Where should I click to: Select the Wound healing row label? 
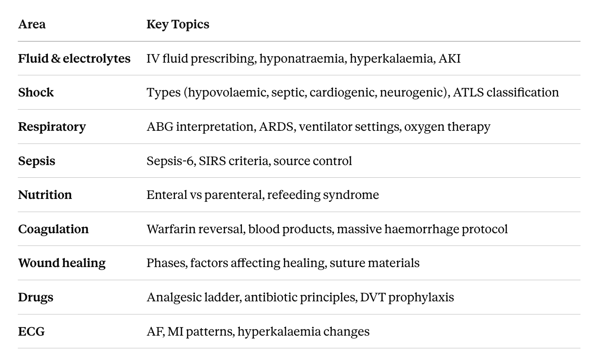[x=62, y=263]
